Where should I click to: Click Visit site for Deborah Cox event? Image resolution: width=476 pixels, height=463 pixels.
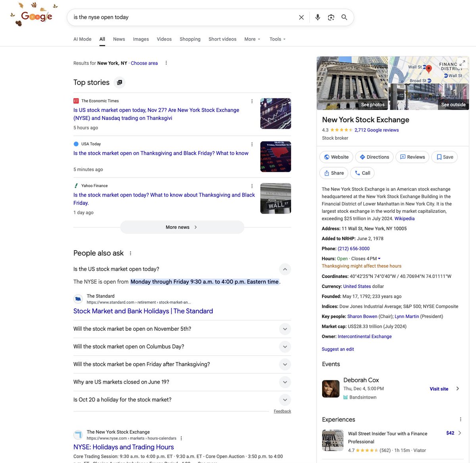[439, 389]
